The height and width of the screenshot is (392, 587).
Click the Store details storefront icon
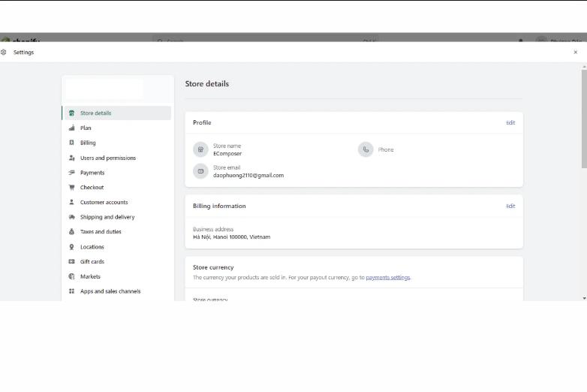(x=71, y=113)
